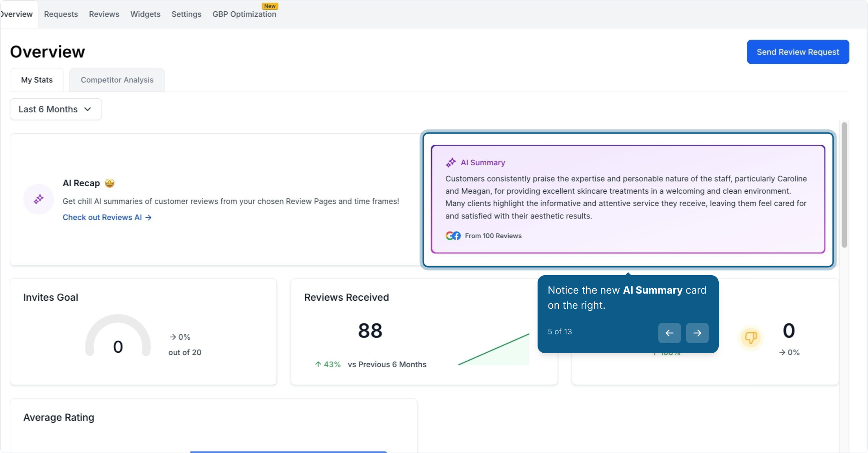
Task: Click the 'out of 20' goal text
Action: point(185,352)
